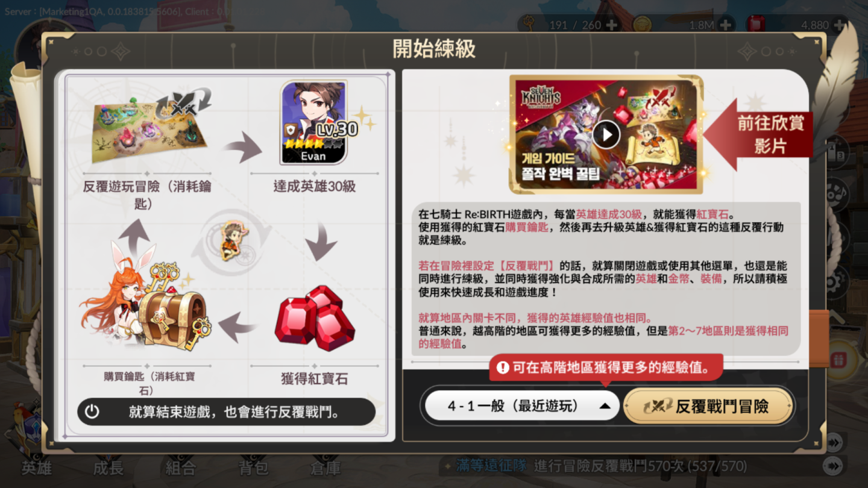Click the plus icon beside keys 191/260
Image resolution: width=868 pixels, height=488 pixels.
[x=612, y=25]
